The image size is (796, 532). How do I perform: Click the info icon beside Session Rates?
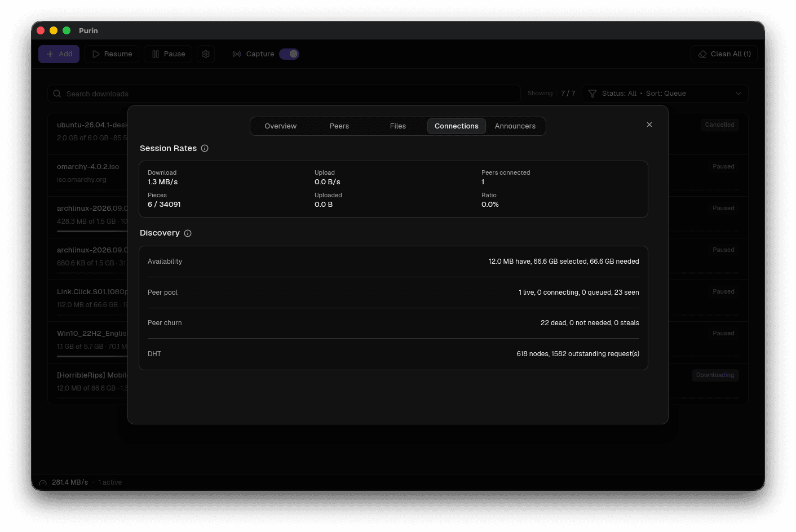pyautogui.click(x=205, y=148)
